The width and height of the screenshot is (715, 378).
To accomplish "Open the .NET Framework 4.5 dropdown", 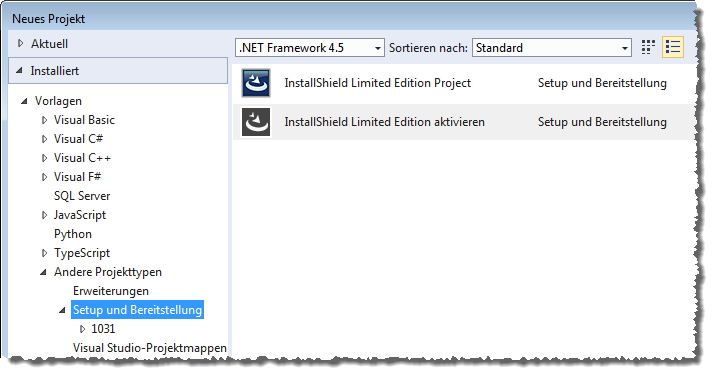I will pos(310,47).
